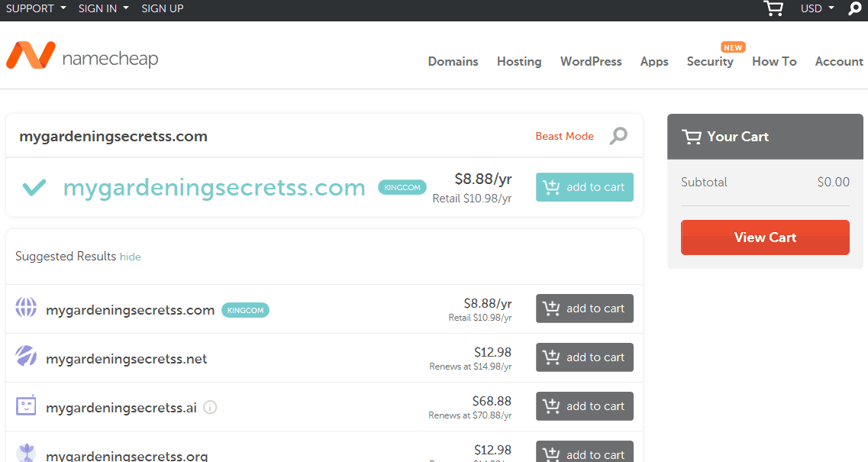Click the Your Cart heading

pyautogui.click(x=738, y=137)
